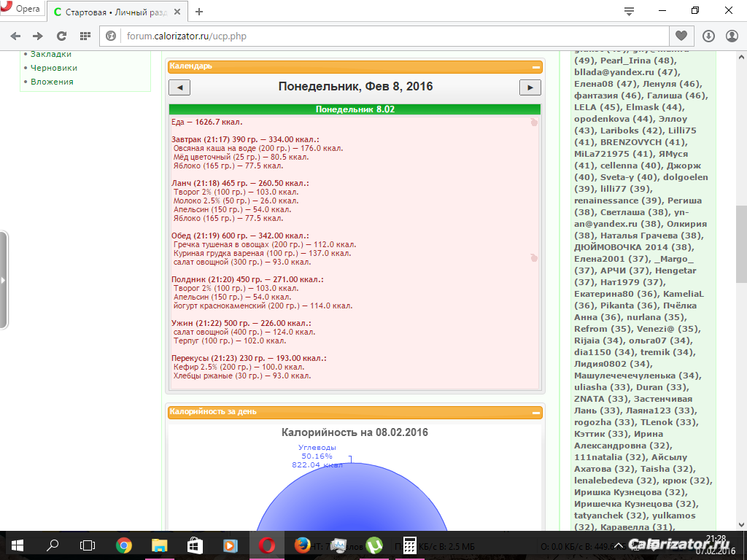747x560 pixels.
Task: Reload the current page
Action: tap(61, 36)
